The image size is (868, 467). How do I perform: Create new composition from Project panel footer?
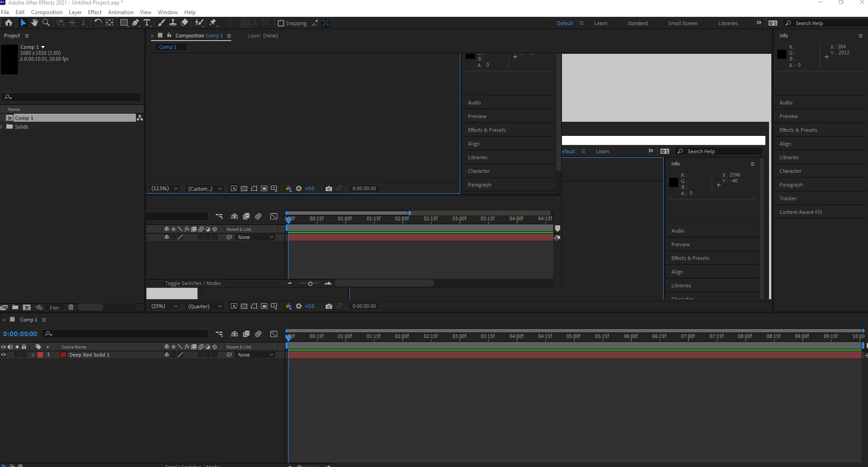point(26,307)
